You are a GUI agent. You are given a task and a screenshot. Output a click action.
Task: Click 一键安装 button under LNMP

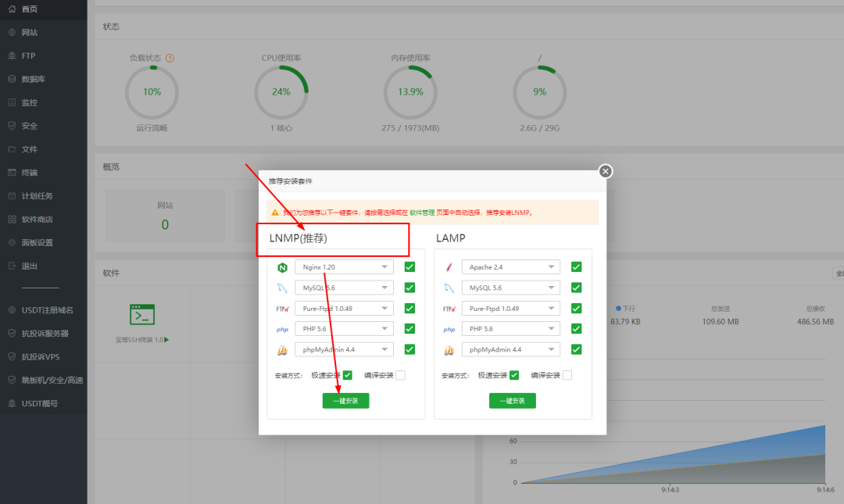pyautogui.click(x=345, y=401)
